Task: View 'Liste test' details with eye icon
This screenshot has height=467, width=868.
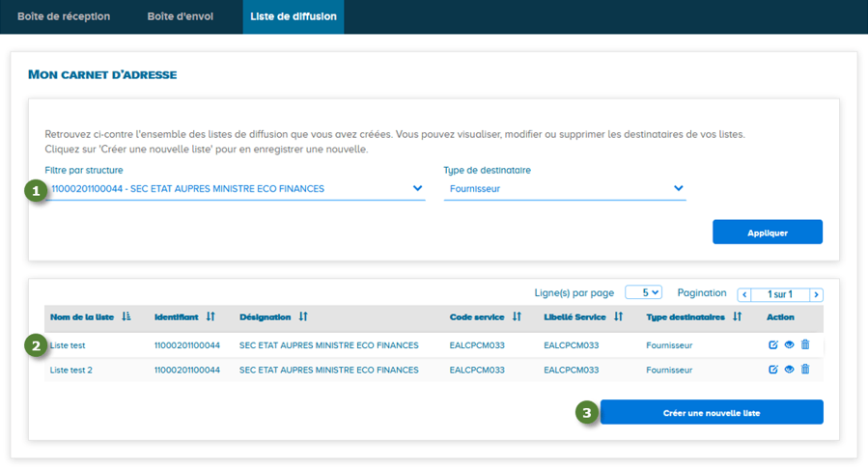Action: click(x=789, y=344)
